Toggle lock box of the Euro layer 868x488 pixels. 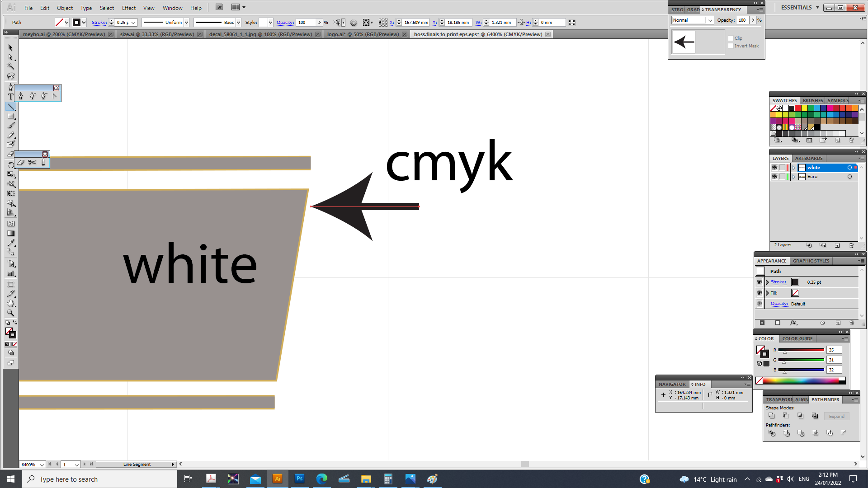(782, 177)
